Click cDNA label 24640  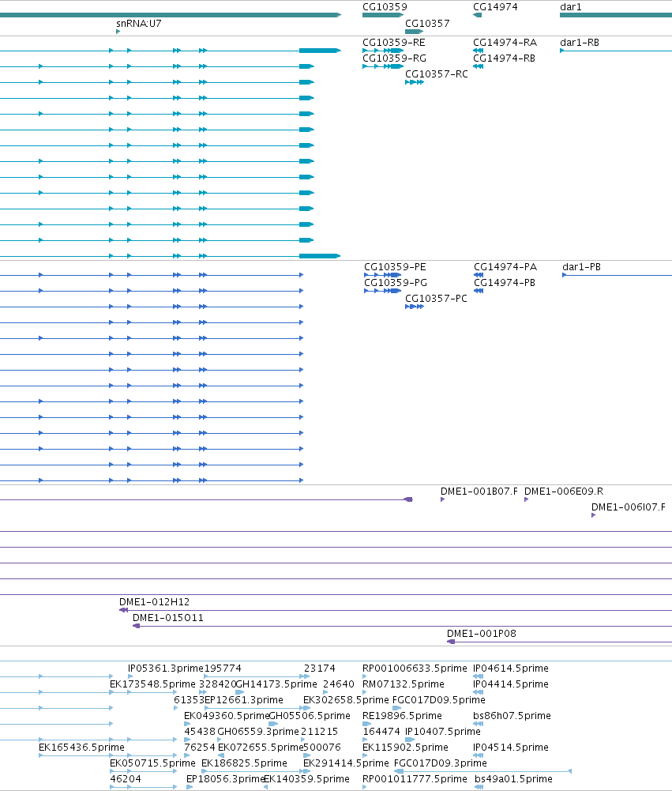(339, 684)
